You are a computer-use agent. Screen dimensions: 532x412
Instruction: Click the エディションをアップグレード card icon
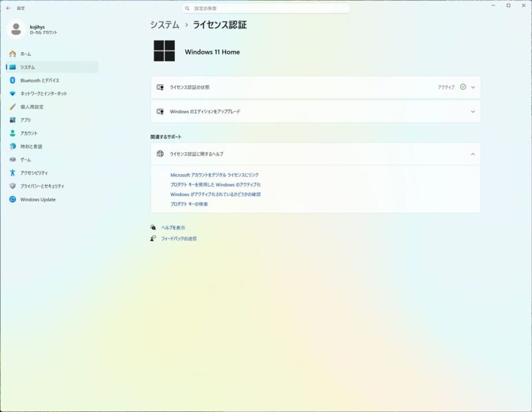point(160,112)
